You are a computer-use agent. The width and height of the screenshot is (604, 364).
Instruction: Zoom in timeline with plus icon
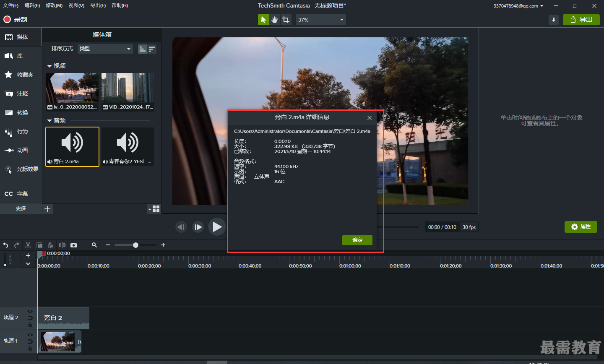pos(163,245)
